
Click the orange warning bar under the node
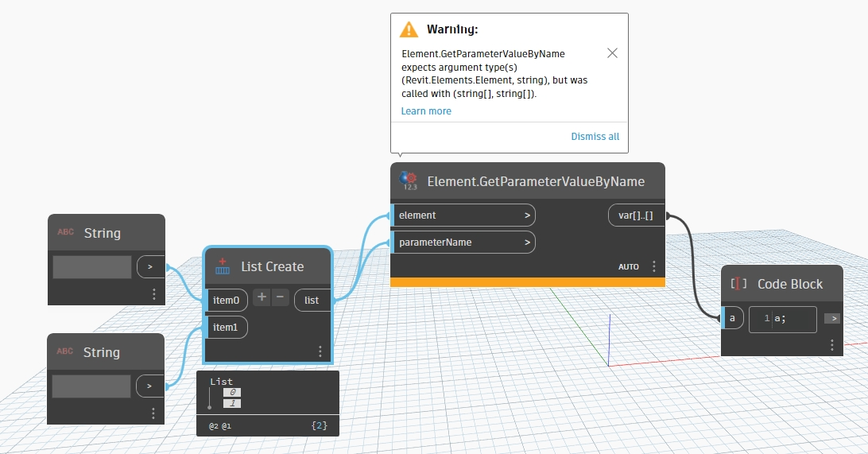click(528, 282)
